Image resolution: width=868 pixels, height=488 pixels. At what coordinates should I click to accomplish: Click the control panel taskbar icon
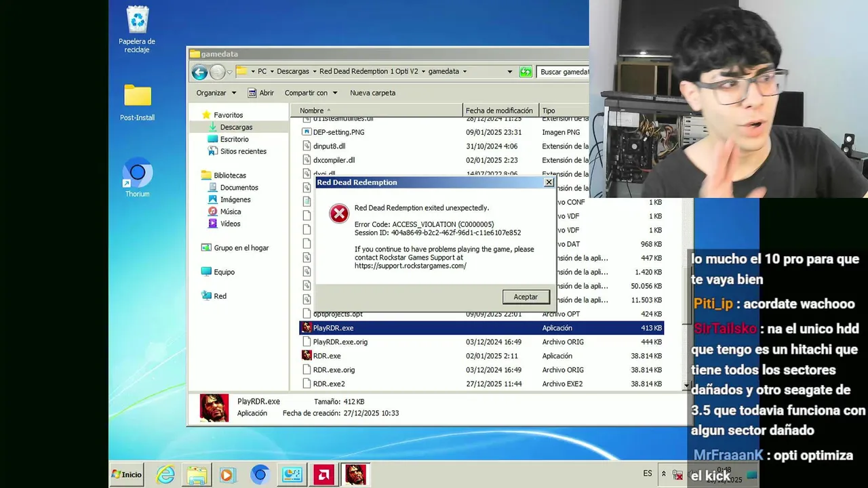[292, 474]
